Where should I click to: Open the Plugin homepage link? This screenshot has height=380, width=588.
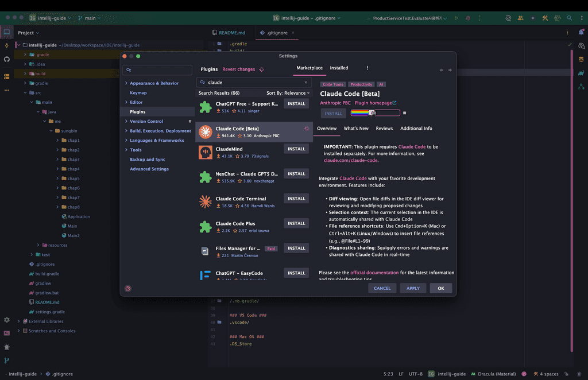pyautogui.click(x=376, y=103)
